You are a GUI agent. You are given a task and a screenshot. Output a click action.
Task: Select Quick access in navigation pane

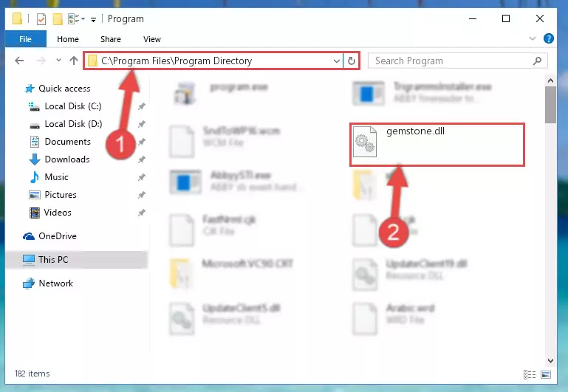click(64, 89)
